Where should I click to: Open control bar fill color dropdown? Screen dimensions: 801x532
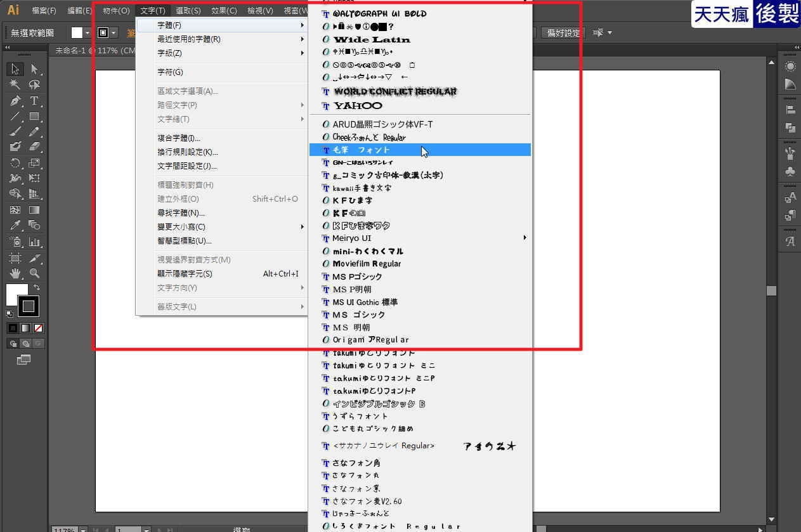[x=88, y=32]
